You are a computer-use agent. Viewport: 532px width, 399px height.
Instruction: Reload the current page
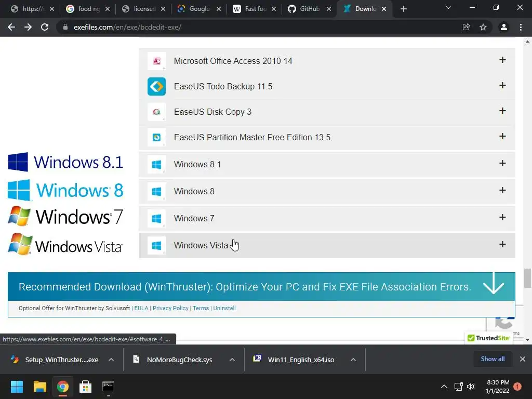click(x=45, y=27)
